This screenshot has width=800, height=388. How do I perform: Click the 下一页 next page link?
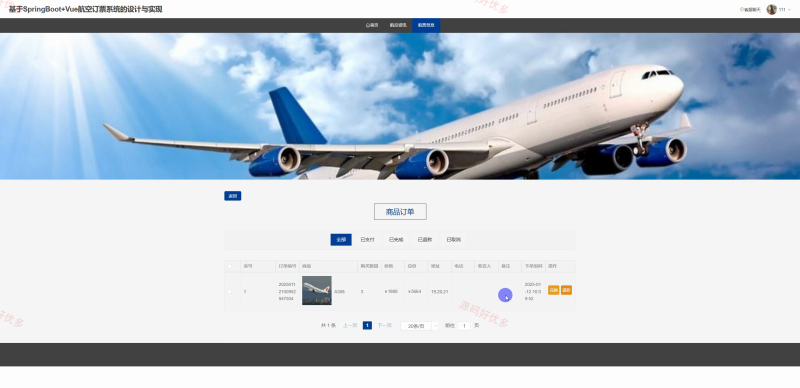(384, 325)
